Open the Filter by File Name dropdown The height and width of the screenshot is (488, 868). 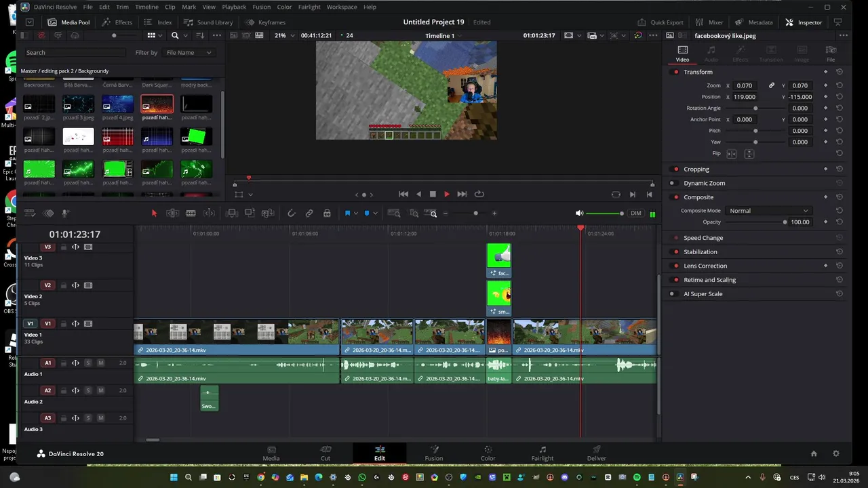coord(189,52)
